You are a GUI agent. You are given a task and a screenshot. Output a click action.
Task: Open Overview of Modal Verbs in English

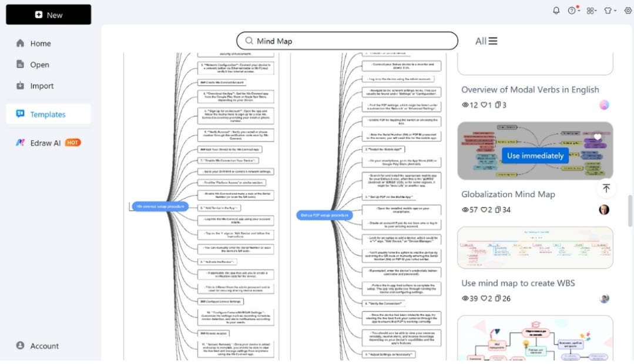coord(530,90)
